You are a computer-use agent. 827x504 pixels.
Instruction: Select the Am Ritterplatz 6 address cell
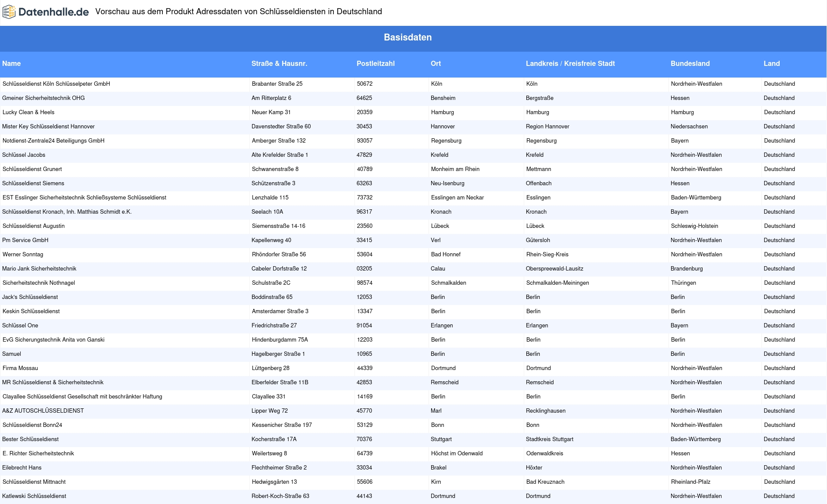pyautogui.click(x=271, y=98)
